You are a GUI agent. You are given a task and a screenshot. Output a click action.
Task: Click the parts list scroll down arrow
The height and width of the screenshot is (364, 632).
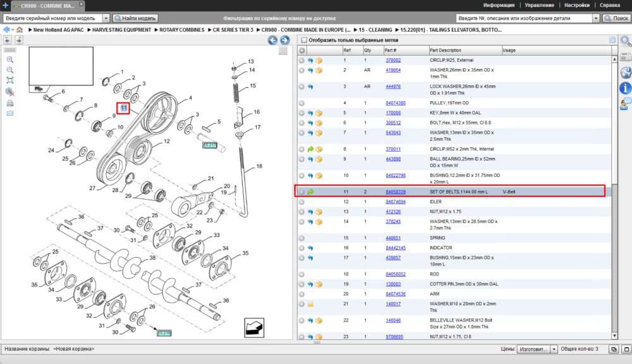[614, 336]
